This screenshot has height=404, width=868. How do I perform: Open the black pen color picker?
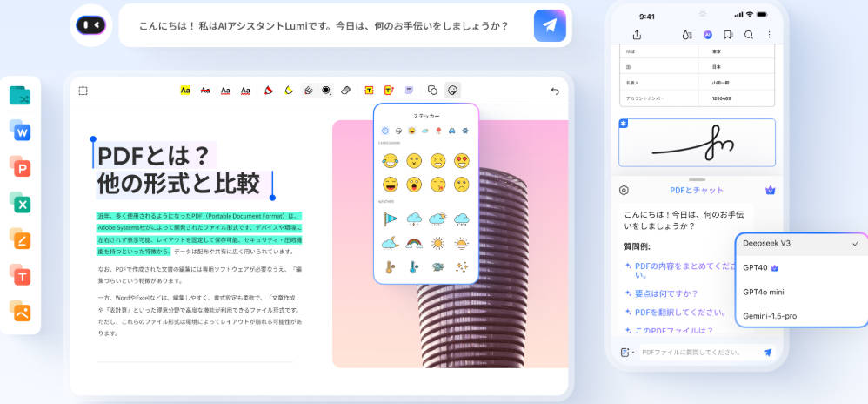(327, 90)
